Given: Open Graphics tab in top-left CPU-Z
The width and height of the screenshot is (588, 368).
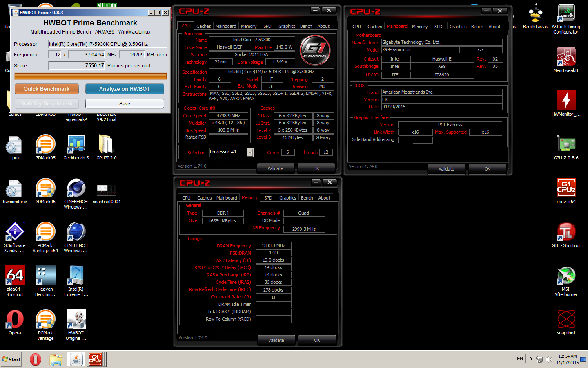Looking at the screenshot, I should click(287, 26).
